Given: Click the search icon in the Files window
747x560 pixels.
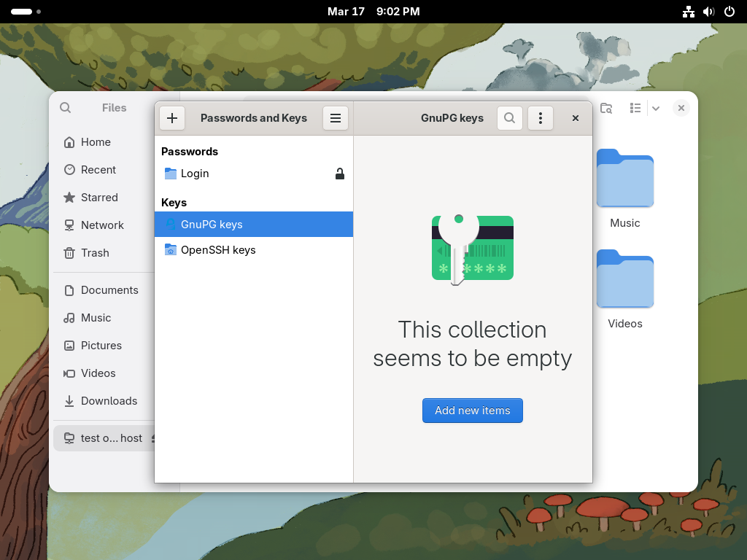Looking at the screenshot, I should [x=65, y=108].
